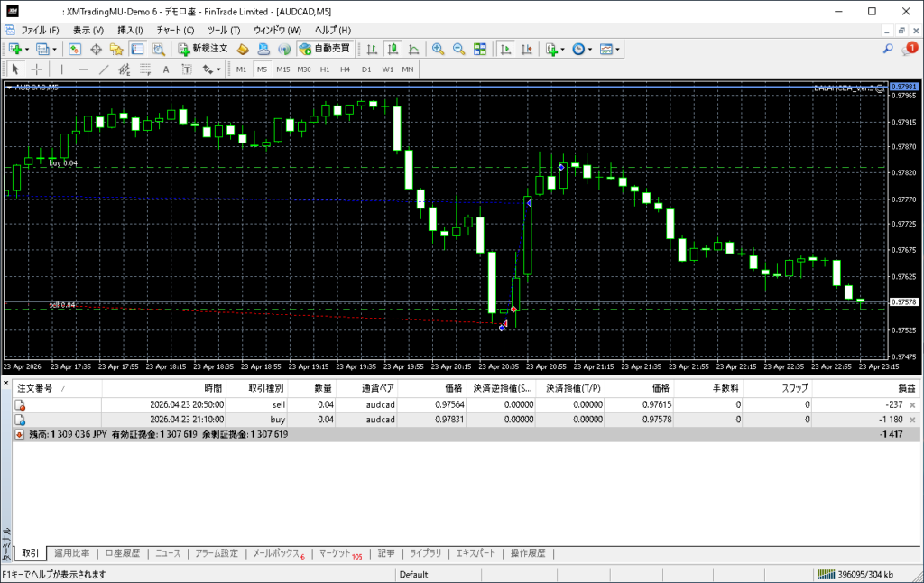Open the チャート (C) menu
The width and height of the screenshot is (924, 583).
(174, 30)
